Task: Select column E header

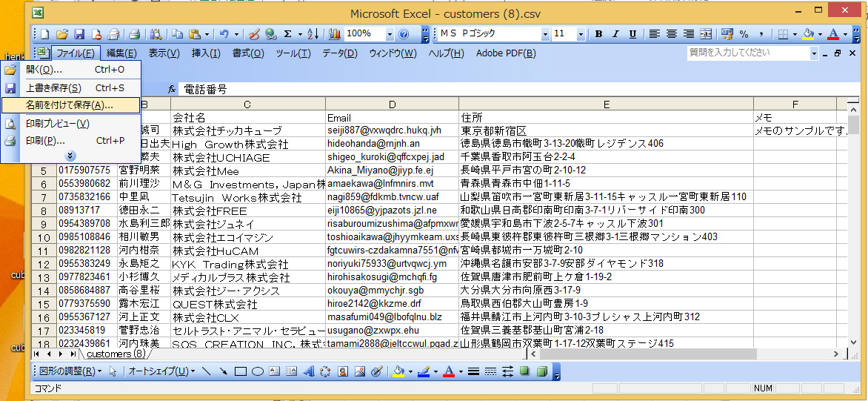Action: [606, 104]
